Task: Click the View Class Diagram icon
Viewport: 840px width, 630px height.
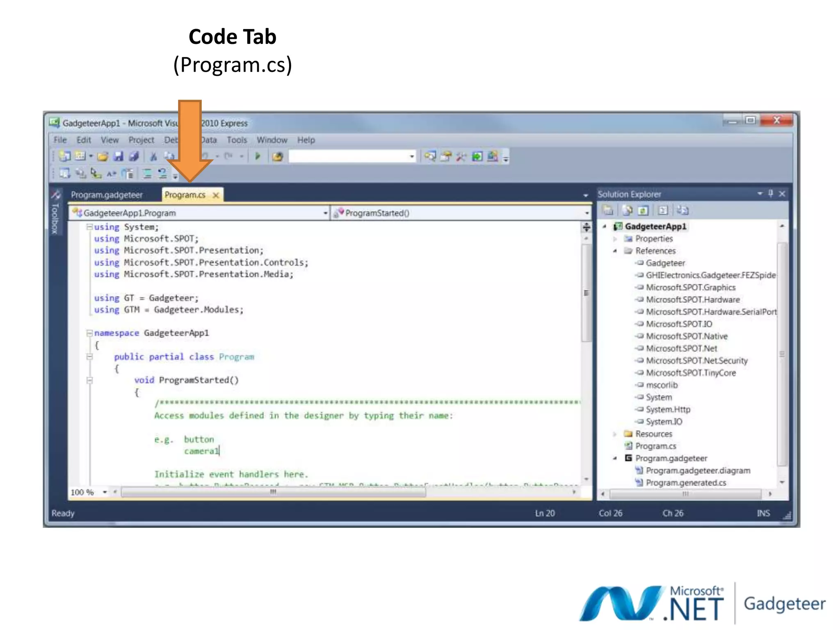Action: pyautogui.click(x=682, y=210)
